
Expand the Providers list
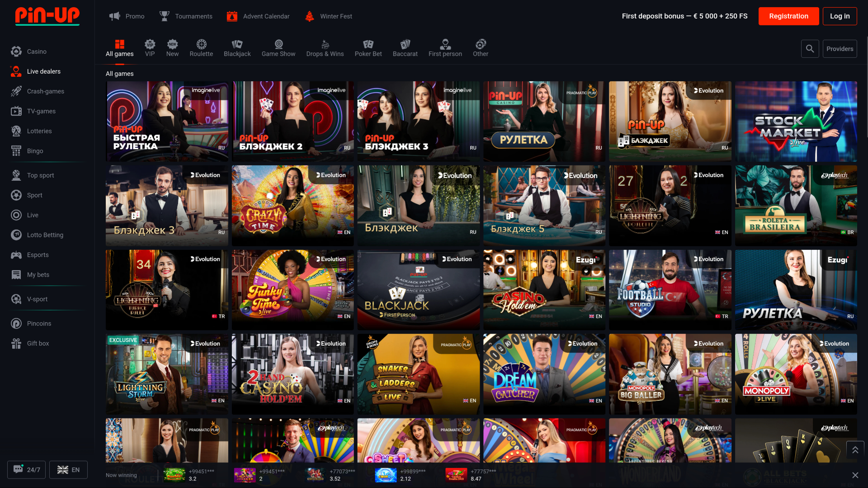click(840, 48)
